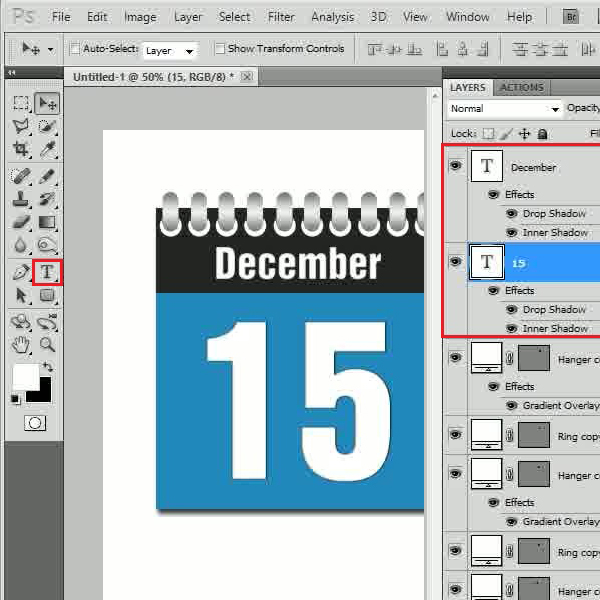Select the Clone Stamp tool
This screenshot has height=600, width=600.
(21, 199)
